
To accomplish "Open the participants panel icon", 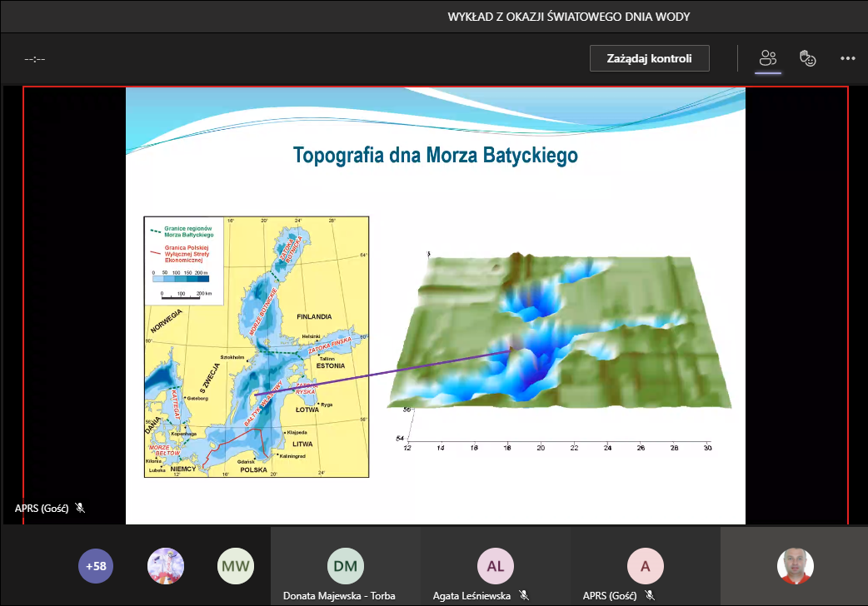I will coord(768,58).
